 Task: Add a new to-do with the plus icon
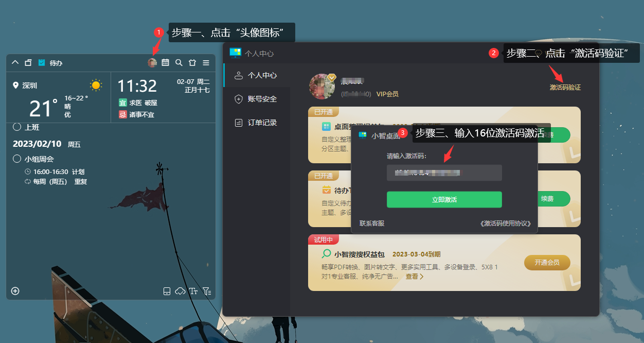click(x=15, y=291)
